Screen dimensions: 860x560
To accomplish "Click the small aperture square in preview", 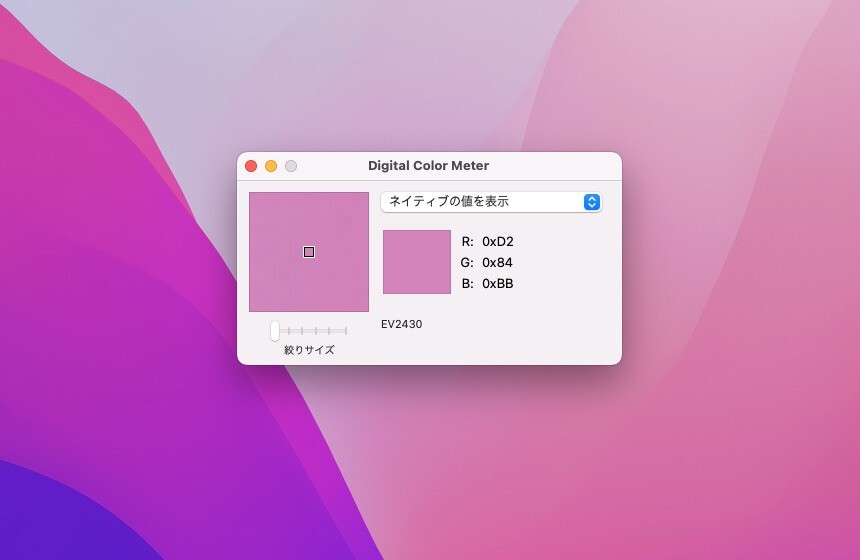I will tap(309, 252).
